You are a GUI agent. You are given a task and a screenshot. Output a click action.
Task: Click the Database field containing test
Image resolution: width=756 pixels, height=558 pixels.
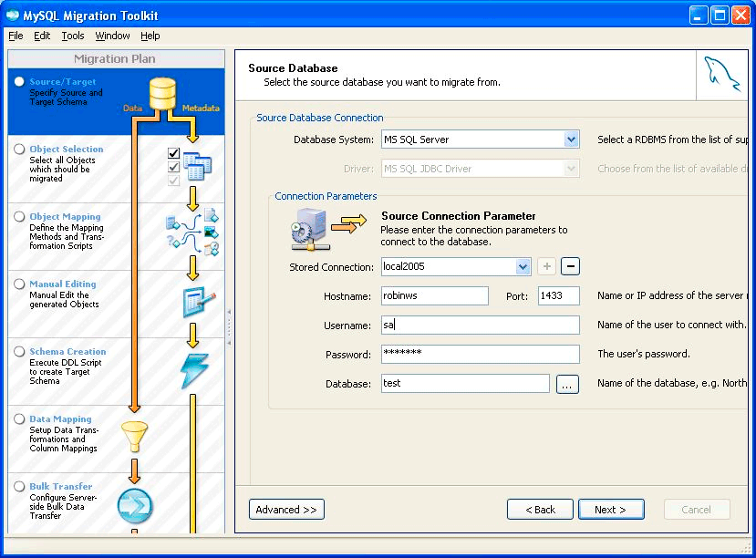465,384
